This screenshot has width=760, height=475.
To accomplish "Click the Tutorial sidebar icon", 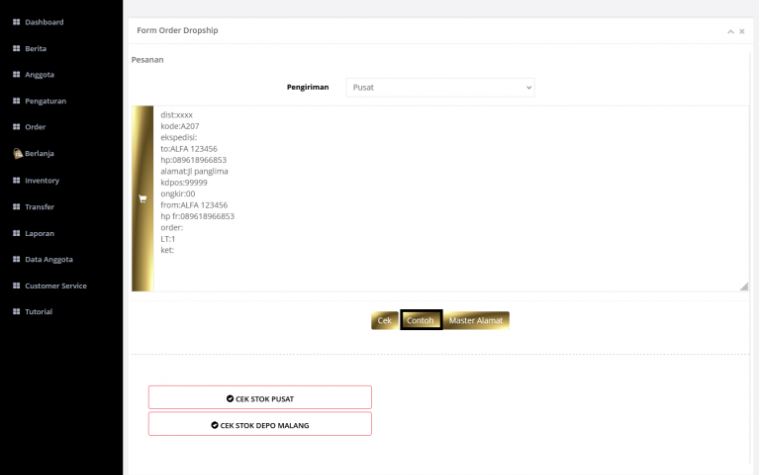I will tap(16, 312).
